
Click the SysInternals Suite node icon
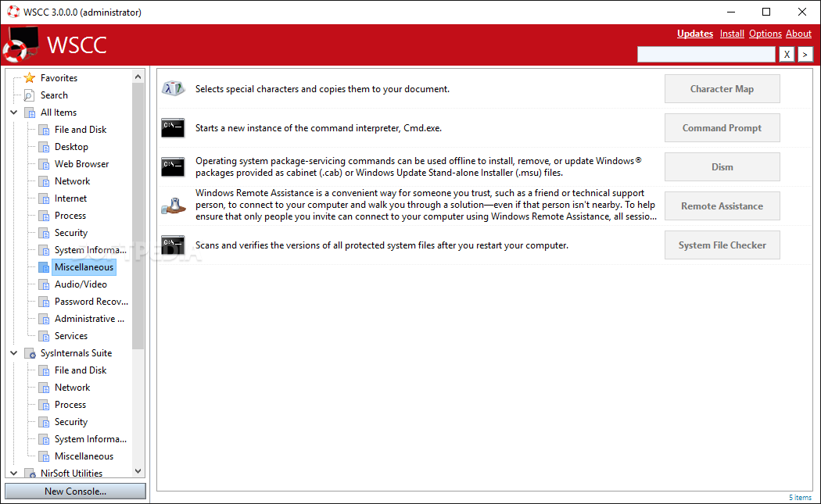[x=30, y=353]
